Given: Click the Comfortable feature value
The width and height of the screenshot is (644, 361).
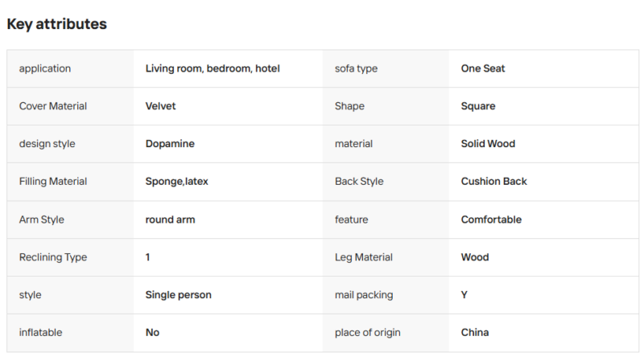Looking at the screenshot, I should [491, 219].
